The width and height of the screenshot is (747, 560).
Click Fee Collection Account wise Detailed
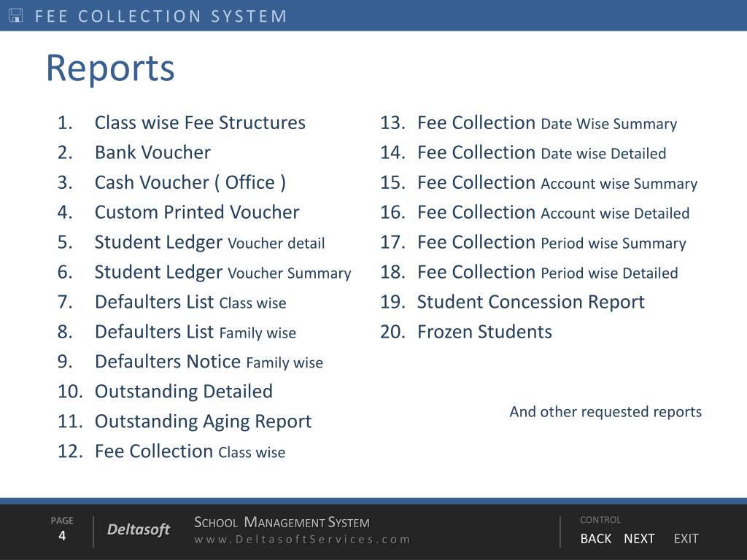553,212
